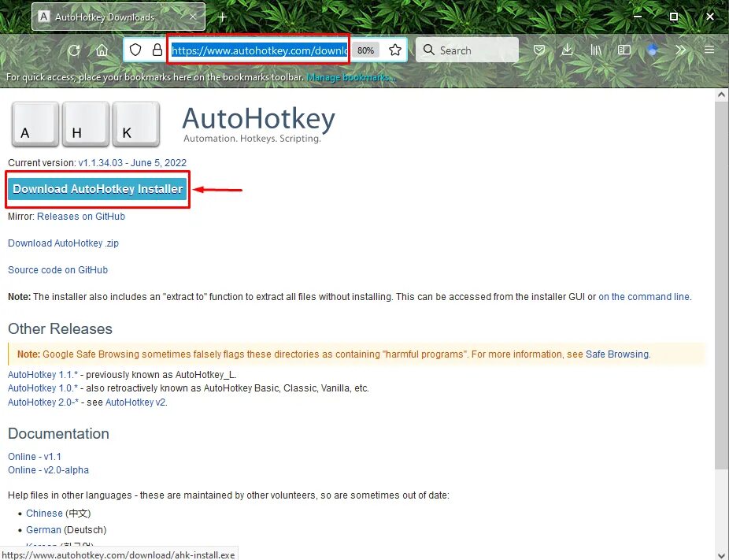Open Online - v2.0-alpha documentation
Screen dimensions: 729x560
point(48,469)
